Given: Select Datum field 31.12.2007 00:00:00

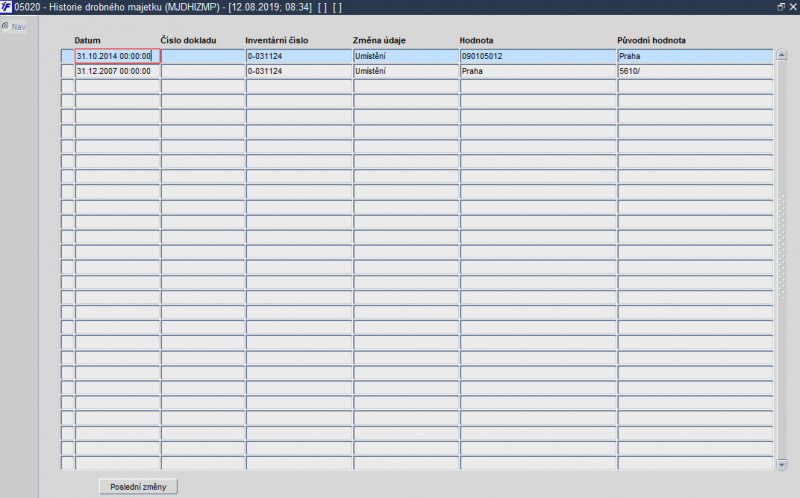Looking at the screenshot, I should tap(117, 71).
